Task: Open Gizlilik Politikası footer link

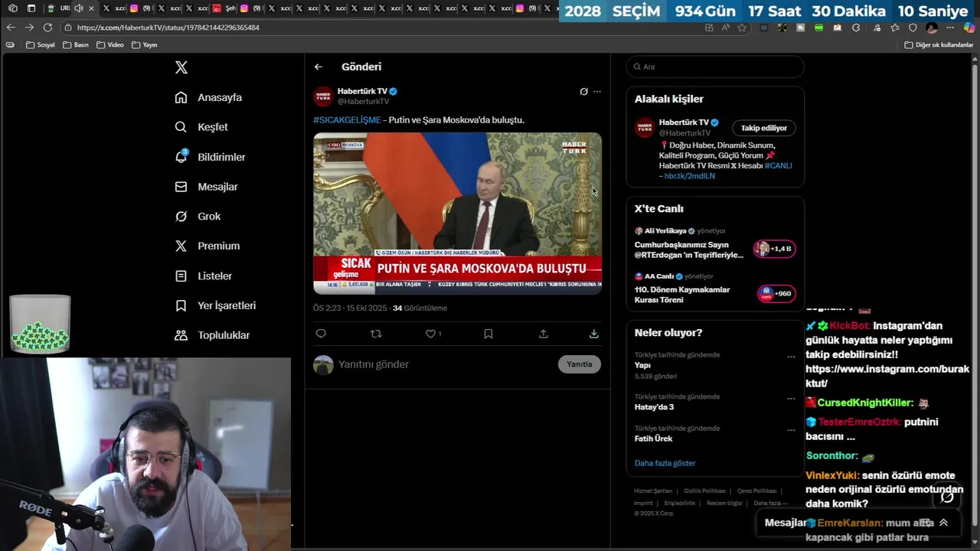Action: [704, 491]
